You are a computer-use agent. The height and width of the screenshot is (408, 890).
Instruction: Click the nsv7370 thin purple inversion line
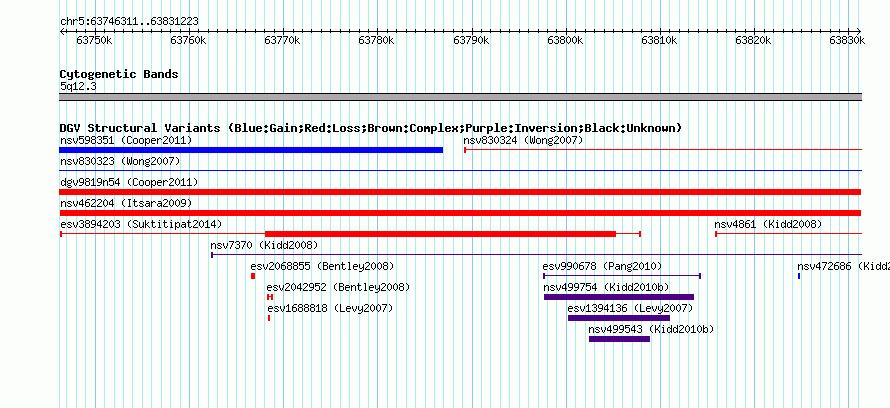click(536, 255)
